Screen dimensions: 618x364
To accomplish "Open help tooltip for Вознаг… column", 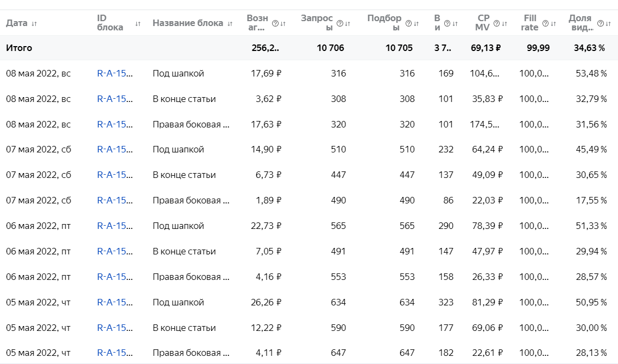I will pos(275,23).
